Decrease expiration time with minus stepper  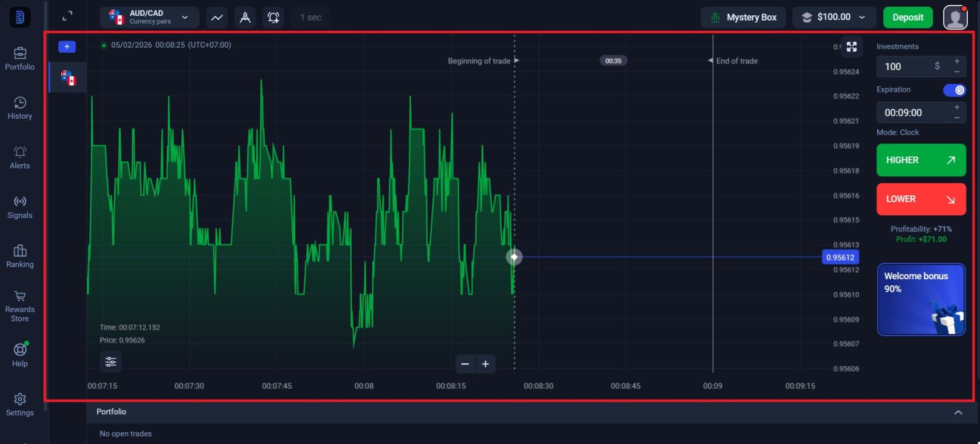coord(957,118)
